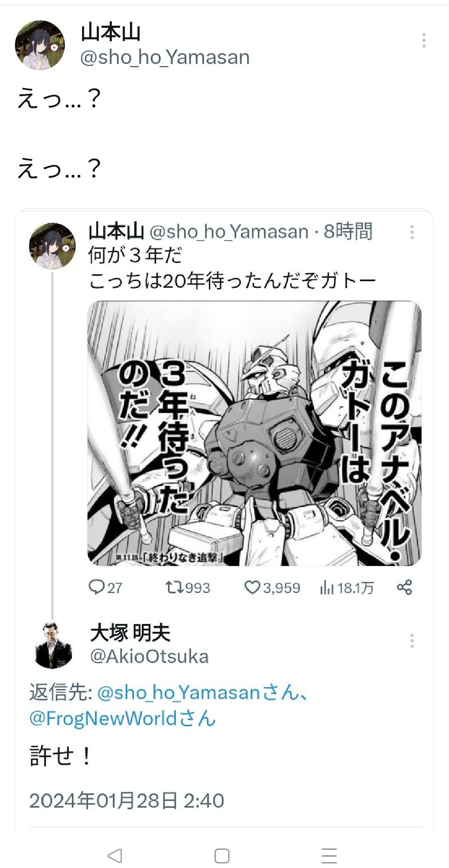Open the @AkioOtsuka handle
Viewport: 449px width, 868px height.
click(x=150, y=657)
